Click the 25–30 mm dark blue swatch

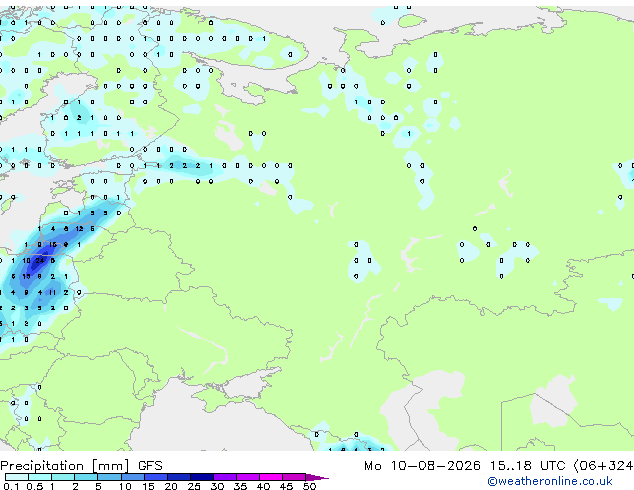(202, 477)
